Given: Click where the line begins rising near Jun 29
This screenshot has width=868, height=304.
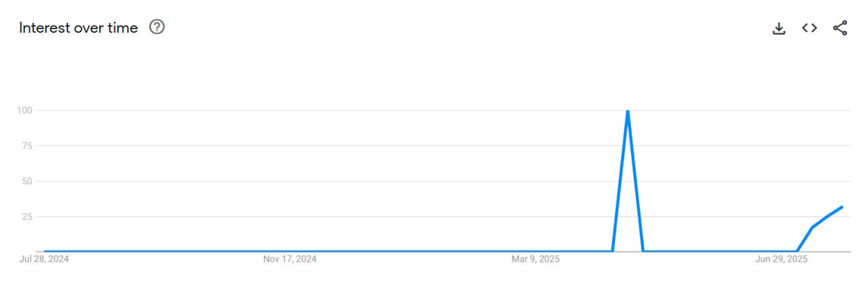Looking at the screenshot, I should 797,252.
